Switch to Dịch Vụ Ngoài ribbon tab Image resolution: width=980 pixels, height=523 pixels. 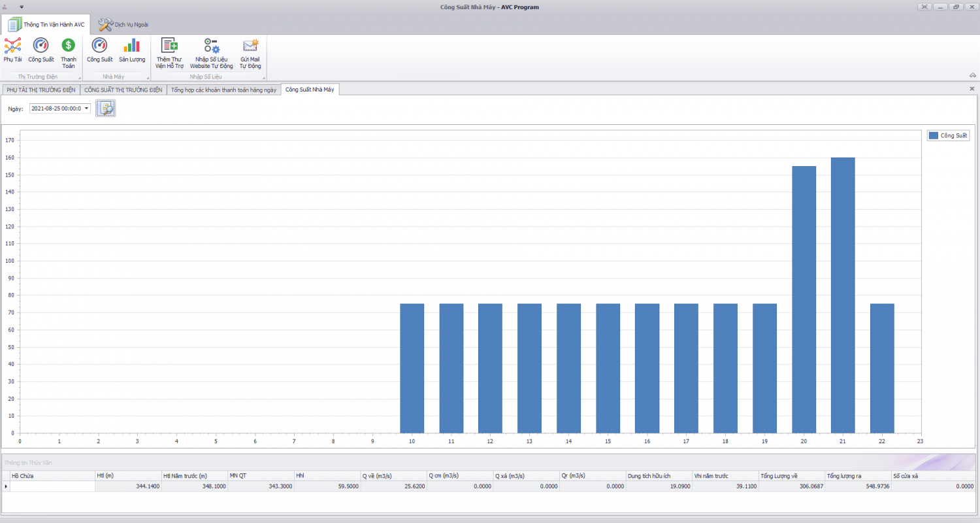click(123, 25)
